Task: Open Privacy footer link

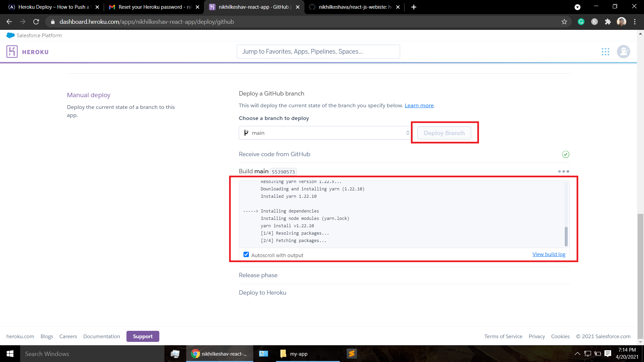Action: click(537, 336)
